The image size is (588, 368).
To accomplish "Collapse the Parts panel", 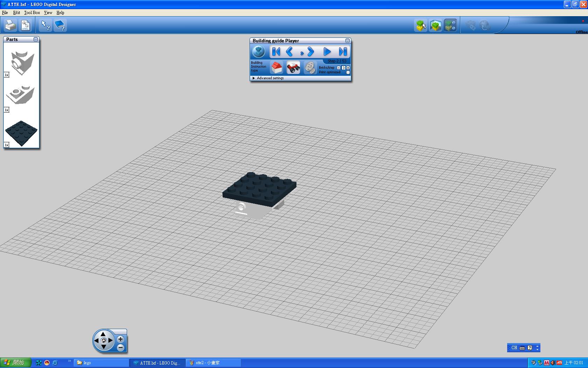I will [36, 39].
